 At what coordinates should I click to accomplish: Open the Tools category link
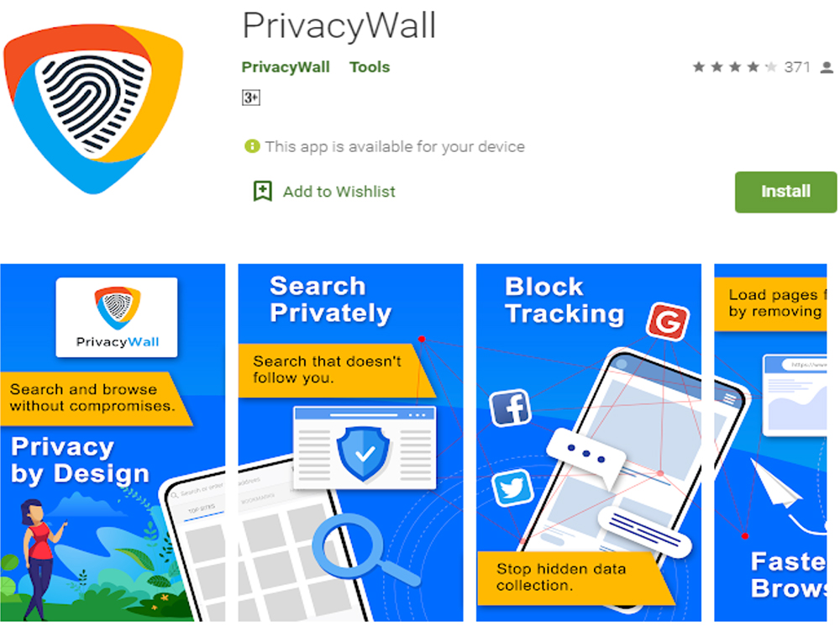[x=370, y=67]
